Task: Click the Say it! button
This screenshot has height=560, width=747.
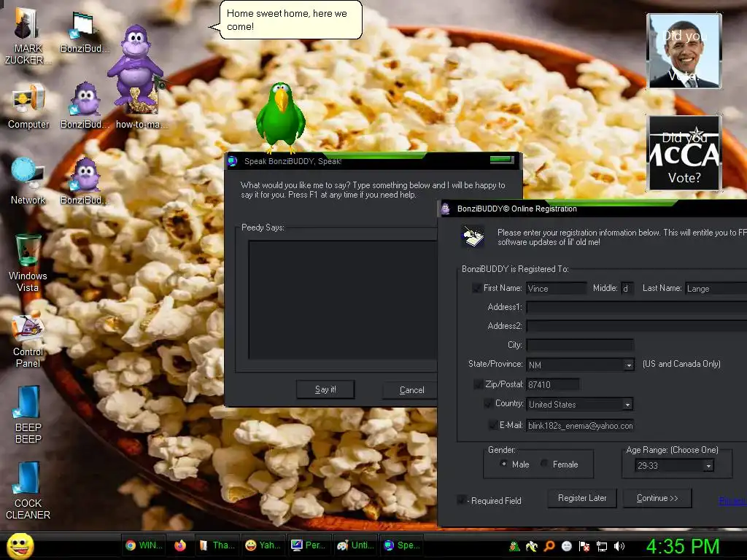Action: point(325,389)
